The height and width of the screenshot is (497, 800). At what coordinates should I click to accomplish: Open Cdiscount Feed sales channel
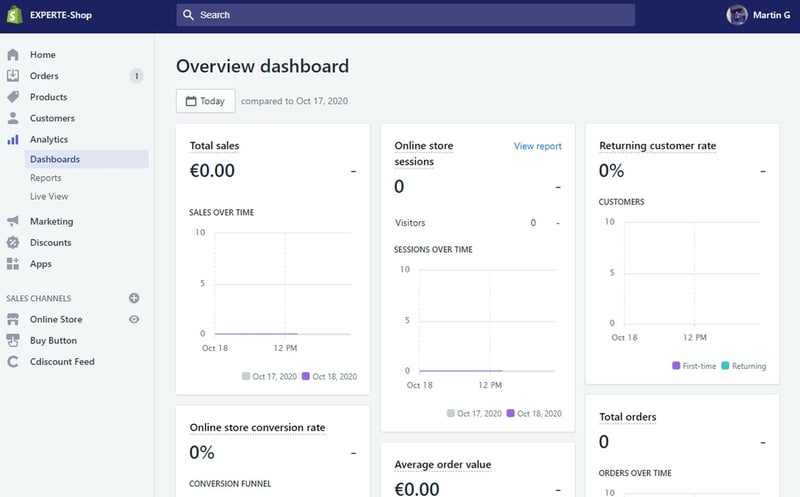pyautogui.click(x=62, y=362)
